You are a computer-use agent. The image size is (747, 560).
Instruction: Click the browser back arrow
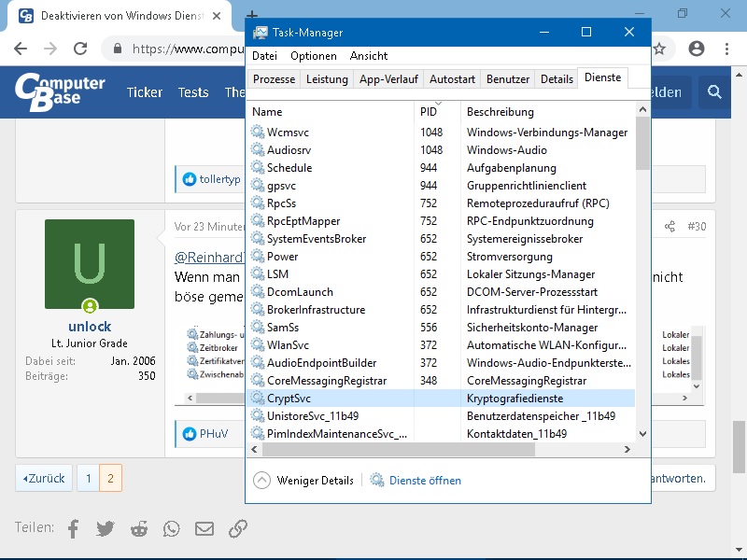pos(21,49)
